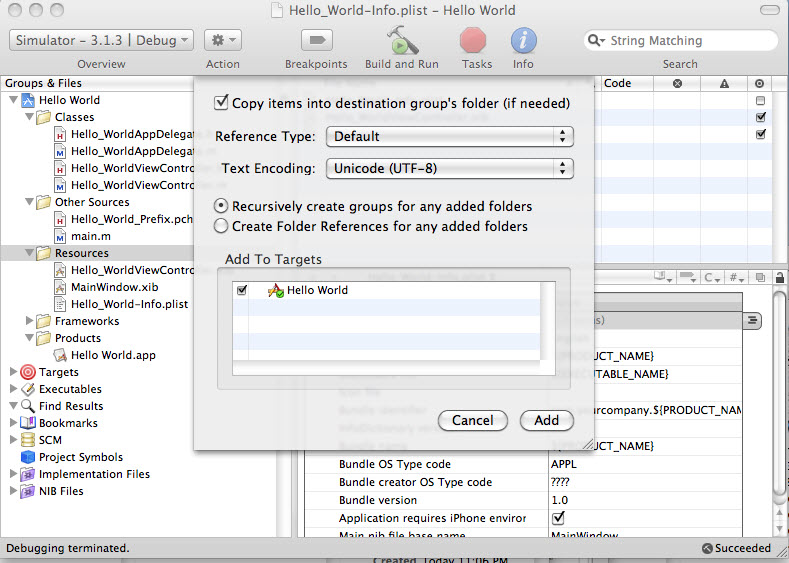Toggle the Breakpoints toolbar button

pyautogui.click(x=317, y=40)
